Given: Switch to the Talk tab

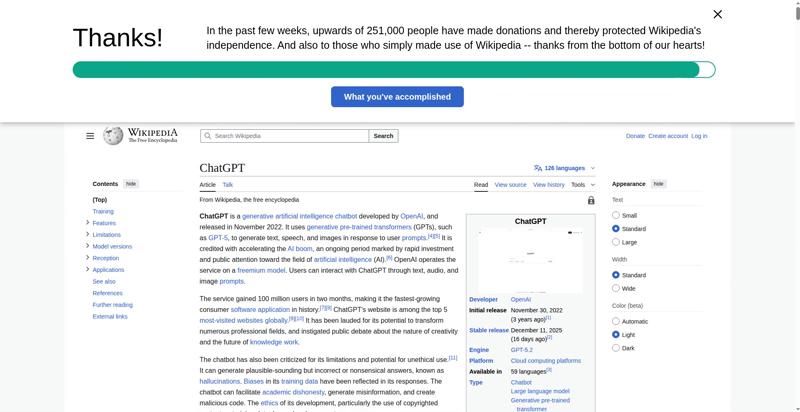Looking at the screenshot, I should (228, 185).
